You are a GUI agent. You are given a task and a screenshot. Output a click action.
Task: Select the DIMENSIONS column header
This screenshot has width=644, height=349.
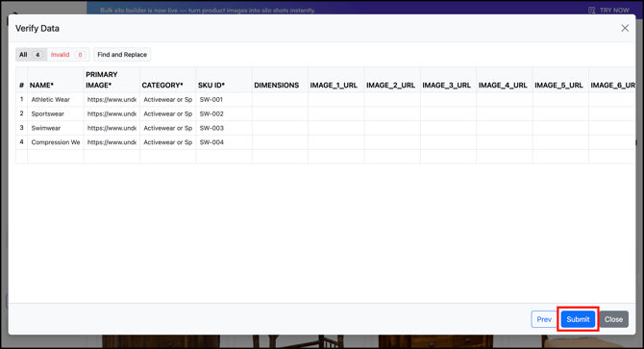tap(280, 80)
